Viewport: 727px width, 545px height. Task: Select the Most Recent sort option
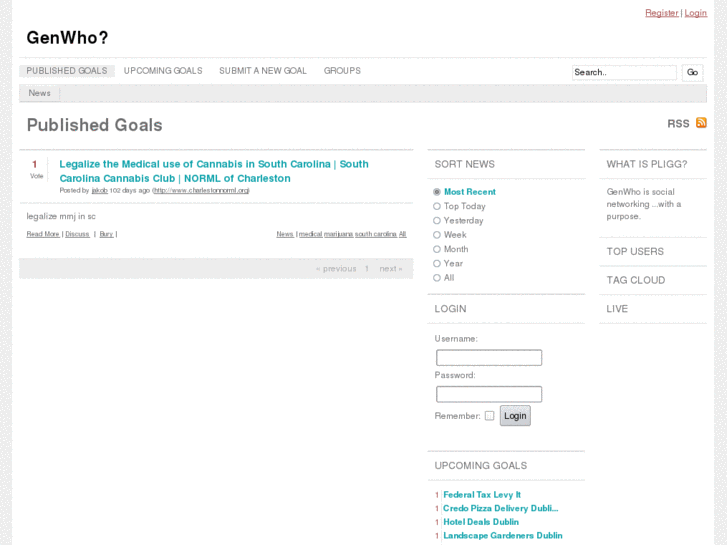pos(437,192)
